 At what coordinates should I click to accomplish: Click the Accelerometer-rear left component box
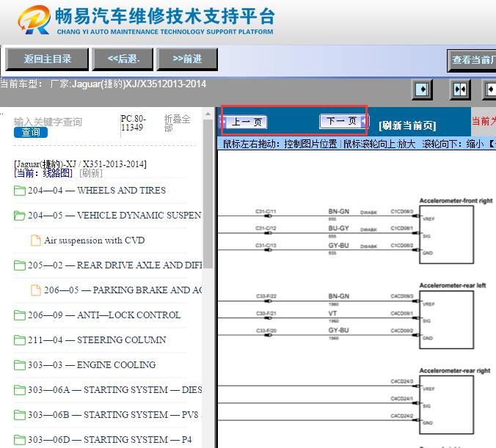[446, 320]
